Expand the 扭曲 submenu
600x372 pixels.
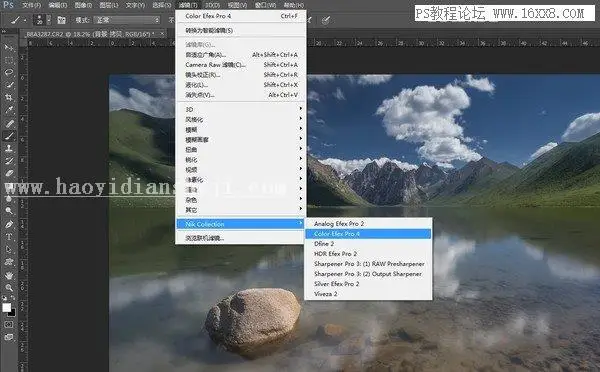[x=240, y=149]
